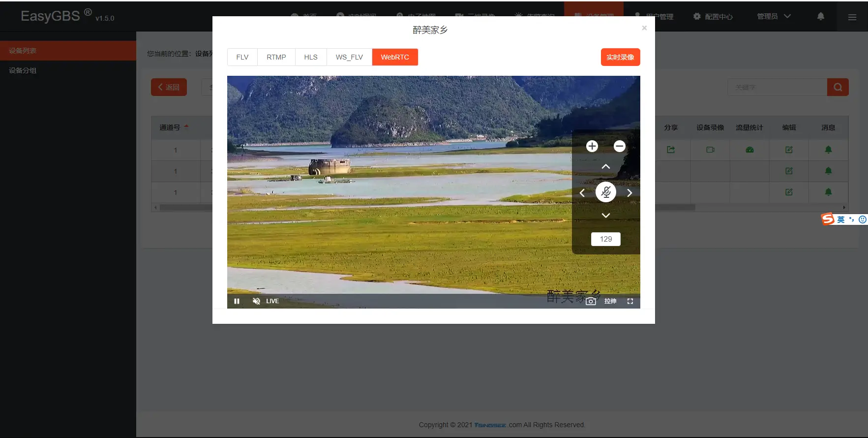The image size is (868, 438).
Task: Click the 返回 back button
Action: 169,87
